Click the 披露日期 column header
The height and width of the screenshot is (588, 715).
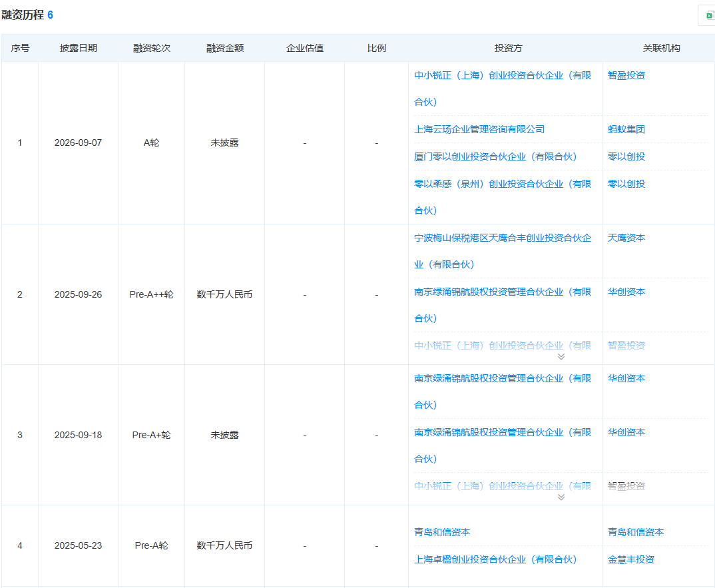tap(79, 49)
